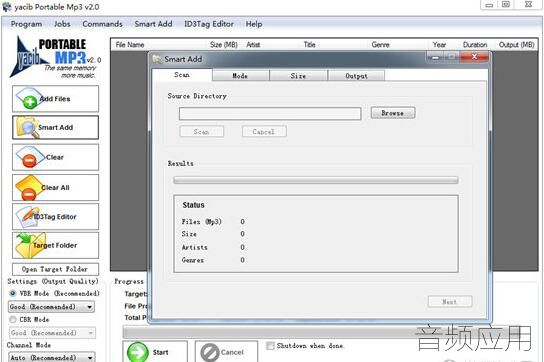Switch to the Scan tab

[x=182, y=75]
